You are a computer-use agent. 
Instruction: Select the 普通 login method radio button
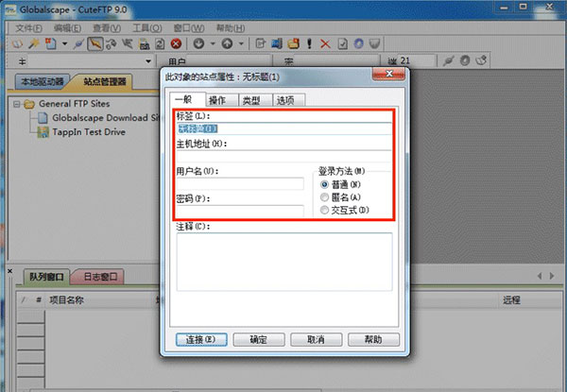(x=325, y=185)
